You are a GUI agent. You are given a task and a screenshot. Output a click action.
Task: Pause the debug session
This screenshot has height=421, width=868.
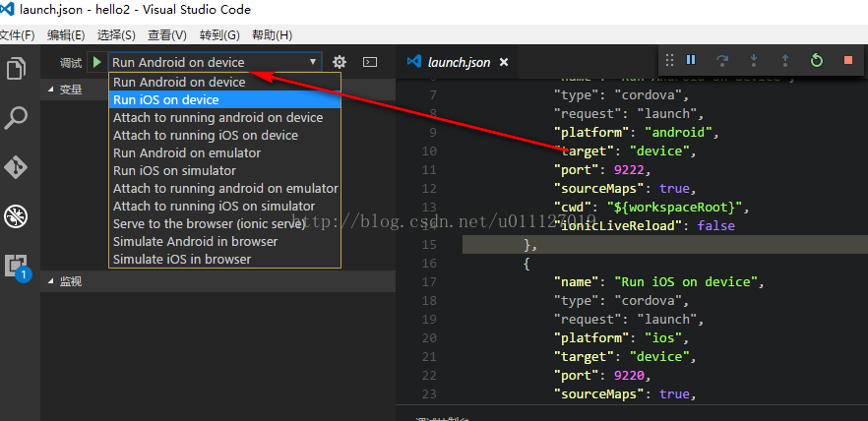click(691, 60)
